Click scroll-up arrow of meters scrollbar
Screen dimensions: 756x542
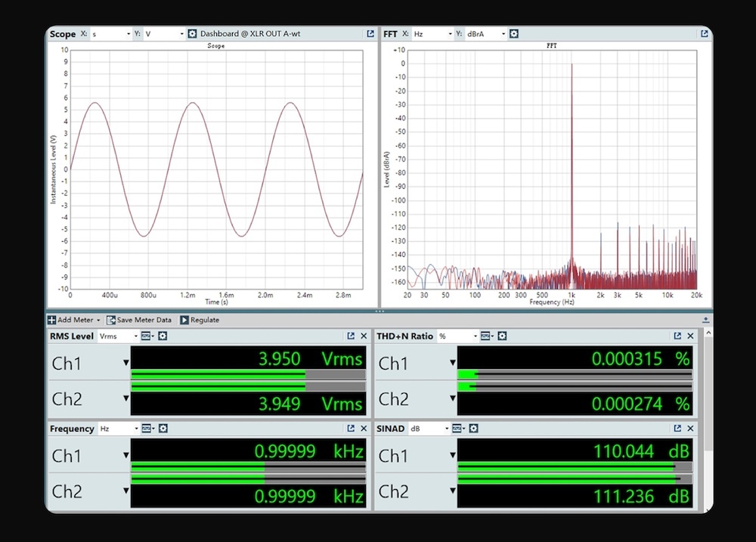pyautogui.click(x=708, y=333)
